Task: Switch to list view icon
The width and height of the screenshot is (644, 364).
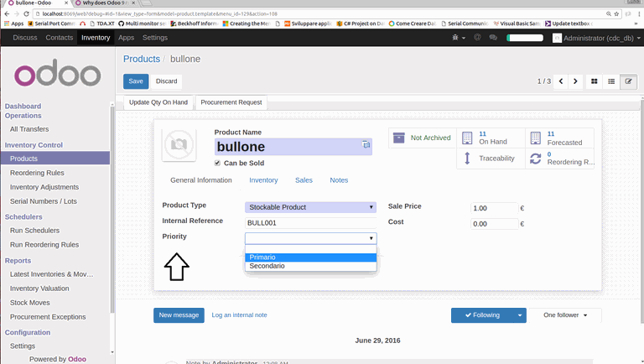Action: coord(611,81)
